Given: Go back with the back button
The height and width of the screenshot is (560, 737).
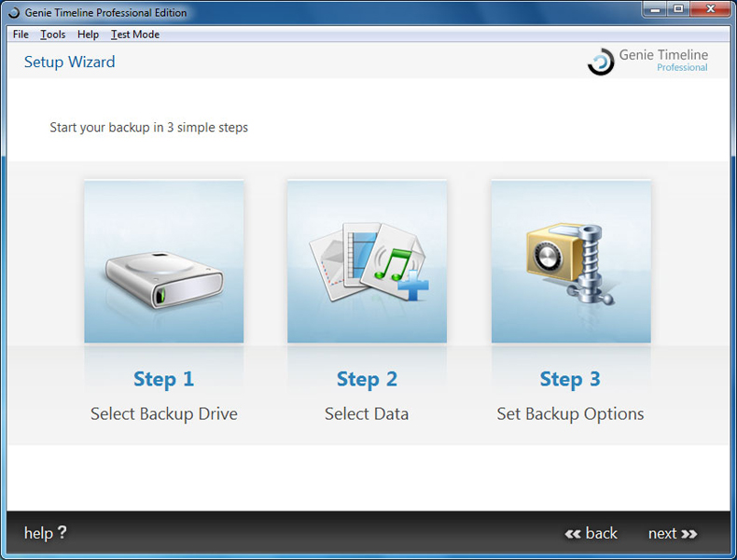Looking at the screenshot, I should click(591, 533).
